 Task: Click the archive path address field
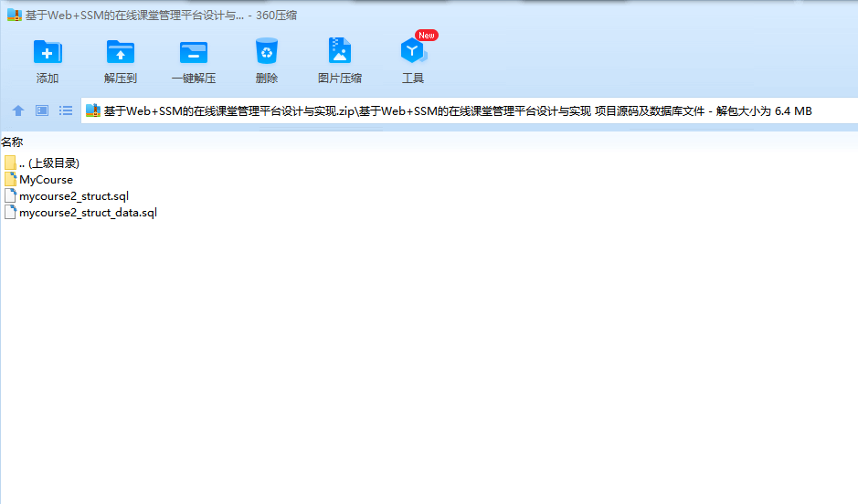click(x=470, y=111)
